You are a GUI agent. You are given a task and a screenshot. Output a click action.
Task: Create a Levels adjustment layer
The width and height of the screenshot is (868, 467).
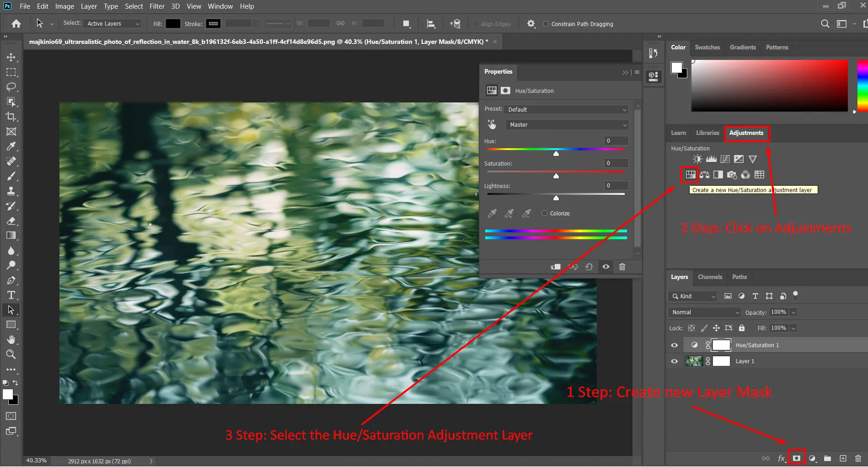[x=711, y=159]
